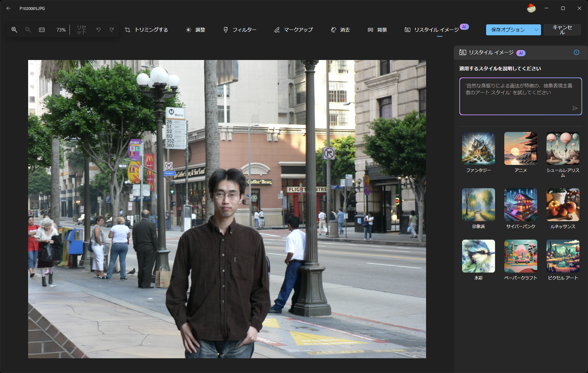Apply the アニメ style thumbnail
The height and width of the screenshot is (373, 588).
[521, 149]
